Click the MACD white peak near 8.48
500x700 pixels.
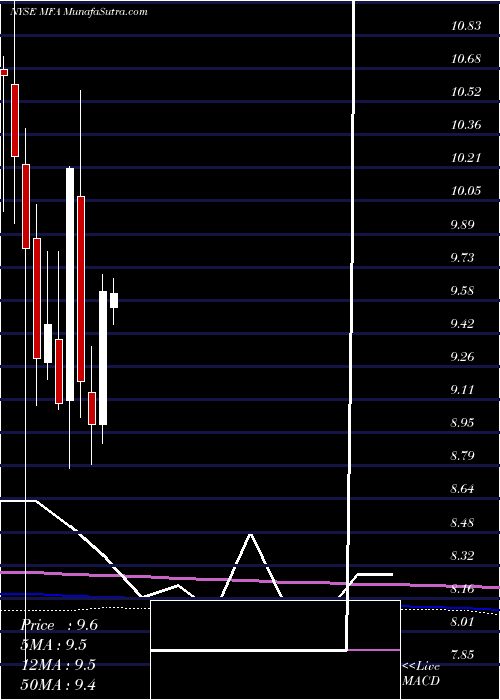(x=250, y=535)
